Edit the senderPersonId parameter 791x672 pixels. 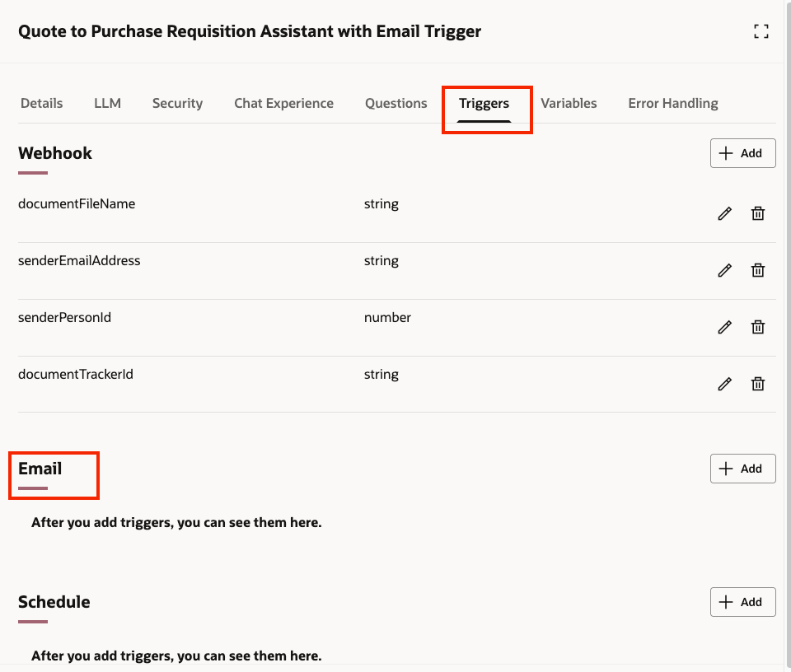[724, 327]
